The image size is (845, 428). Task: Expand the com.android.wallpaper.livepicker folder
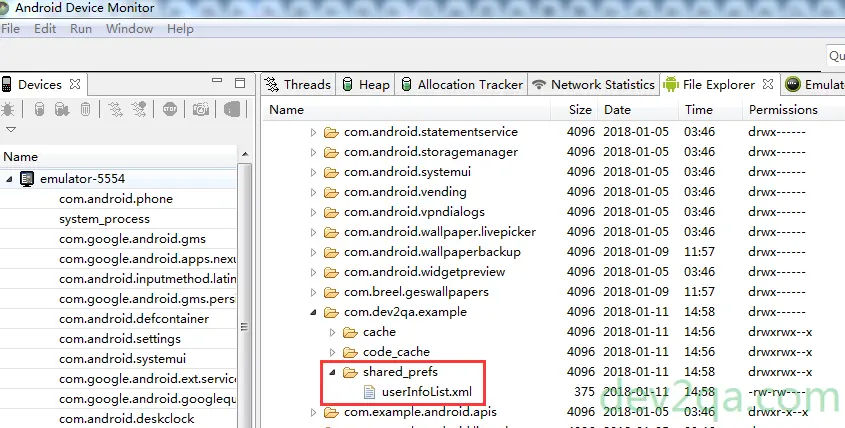pos(313,232)
